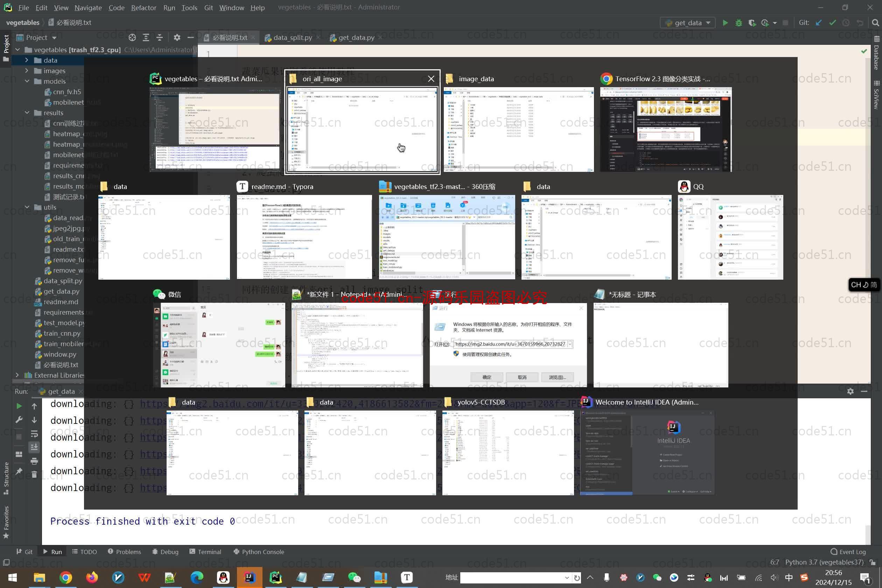Open 'Refactor' menu in the menu bar
The height and width of the screenshot is (588, 882).
[143, 7]
